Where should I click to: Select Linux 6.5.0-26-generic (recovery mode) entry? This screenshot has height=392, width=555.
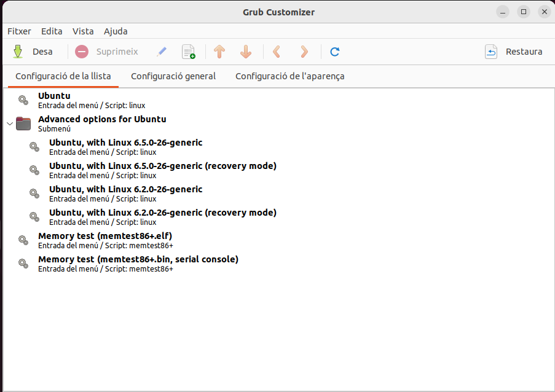279,170
